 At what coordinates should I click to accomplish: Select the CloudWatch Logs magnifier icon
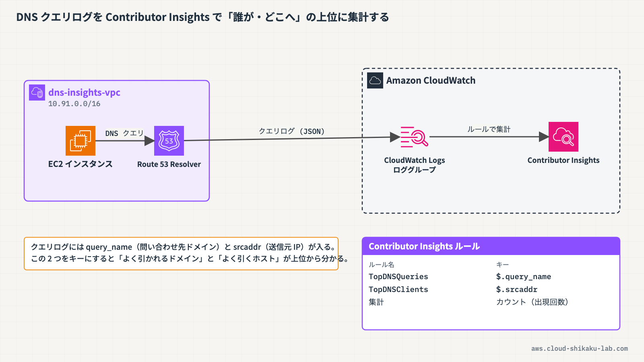tap(414, 137)
